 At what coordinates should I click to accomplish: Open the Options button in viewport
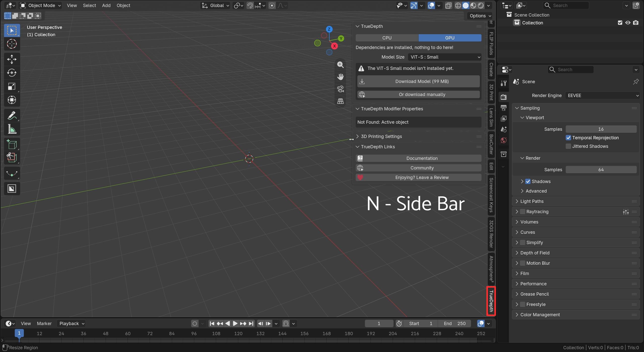(x=480, y=16)
